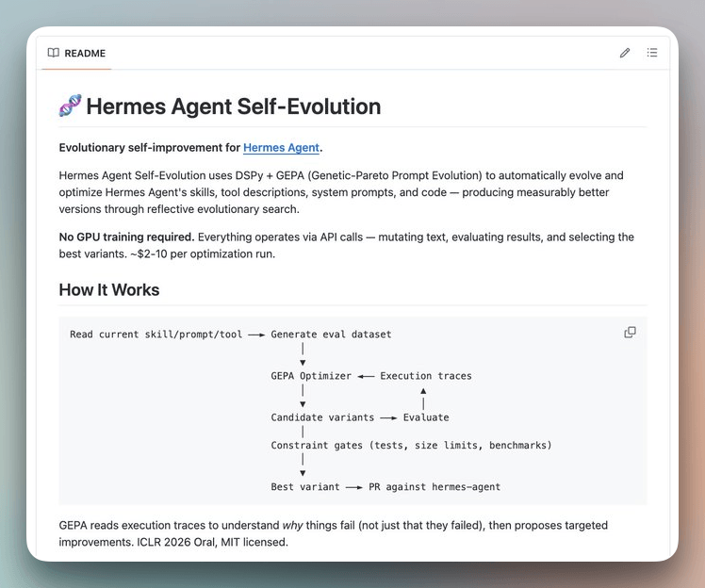Click 'Candidate variants' in diagram
This screenshot has height=588, width=705.
coord(322,417)
